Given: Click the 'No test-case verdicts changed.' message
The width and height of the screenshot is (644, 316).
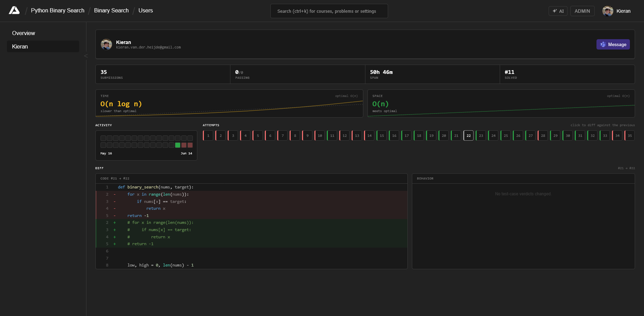Looking at the screenshot, I should coord(523,194).
